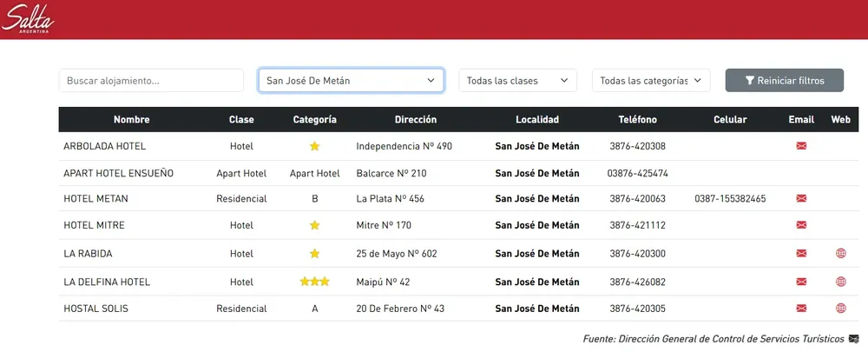This screenshot has height=352, width=868.
Task: Click the Localidad column header
Action: pos(536,120)
